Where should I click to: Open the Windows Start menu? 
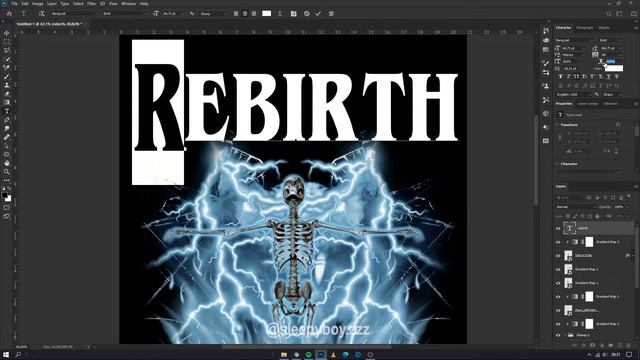pyautogui.click(x=6, y=355)
